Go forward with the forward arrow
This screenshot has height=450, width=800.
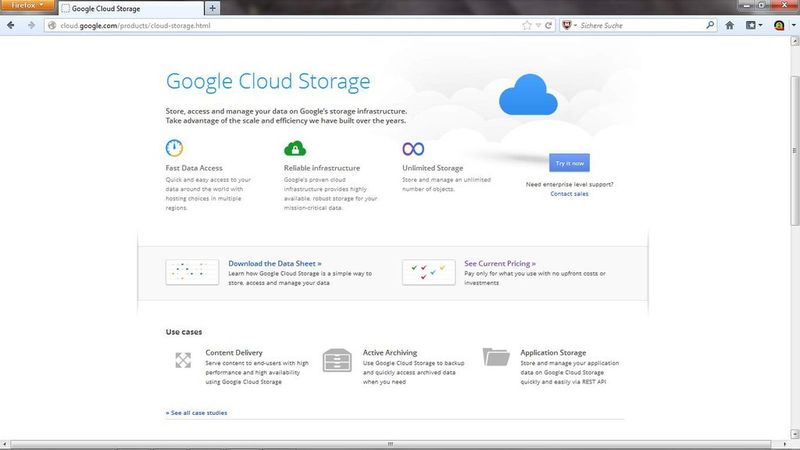coord(31,25)
